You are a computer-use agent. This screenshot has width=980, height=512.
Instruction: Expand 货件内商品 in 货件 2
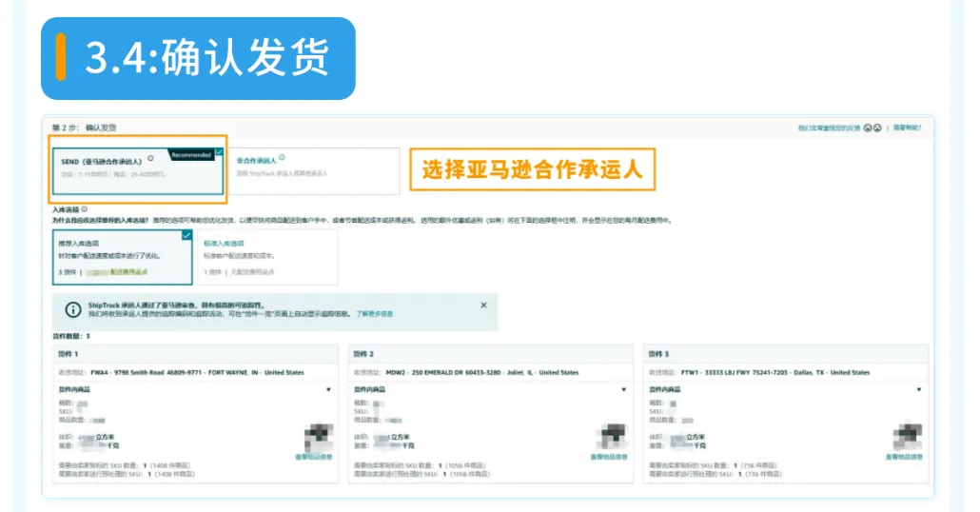[x=624, y=389]
